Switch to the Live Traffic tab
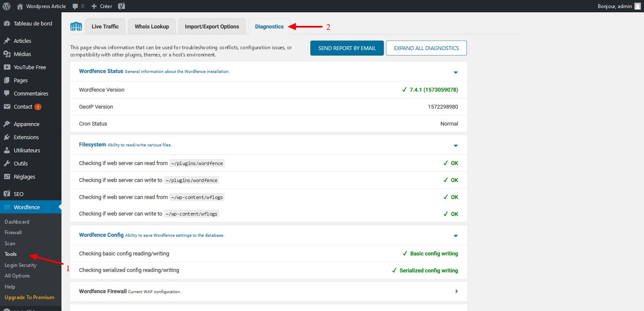This screenshot has width=644, height=311. pyautogui.click(x=105, y=26)
